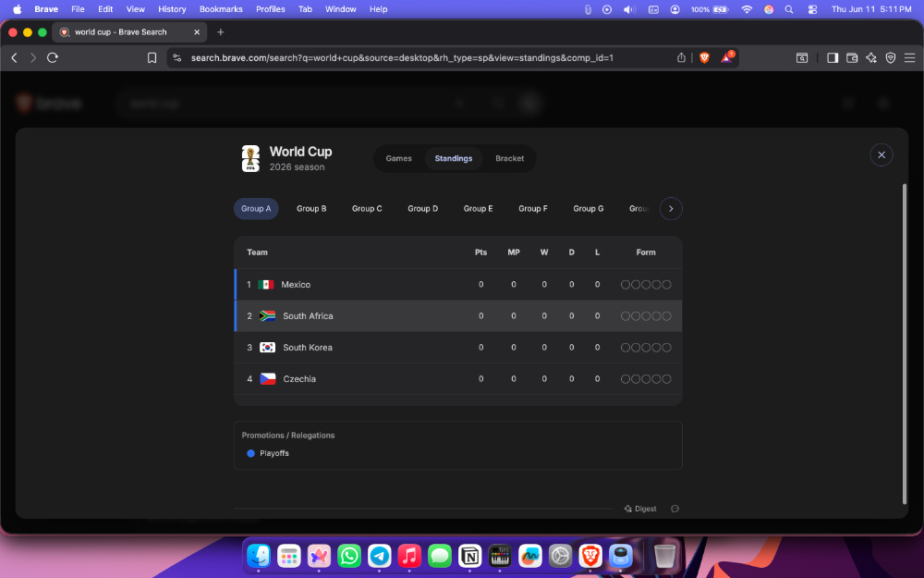Open the View menu
924x578 pixels.
(136, 9)
